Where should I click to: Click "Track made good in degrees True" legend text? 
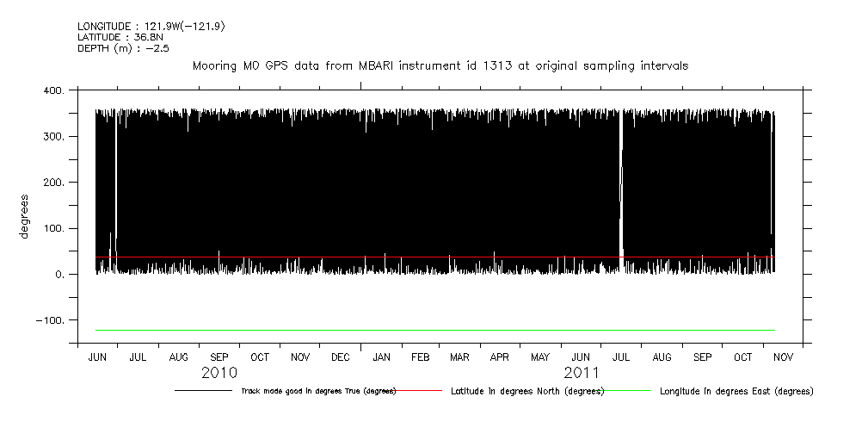318,391
